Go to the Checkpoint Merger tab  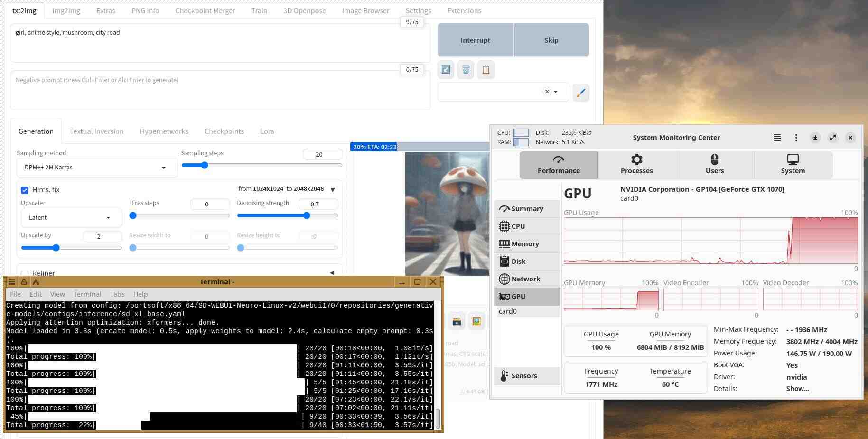[x=205, y=10]
